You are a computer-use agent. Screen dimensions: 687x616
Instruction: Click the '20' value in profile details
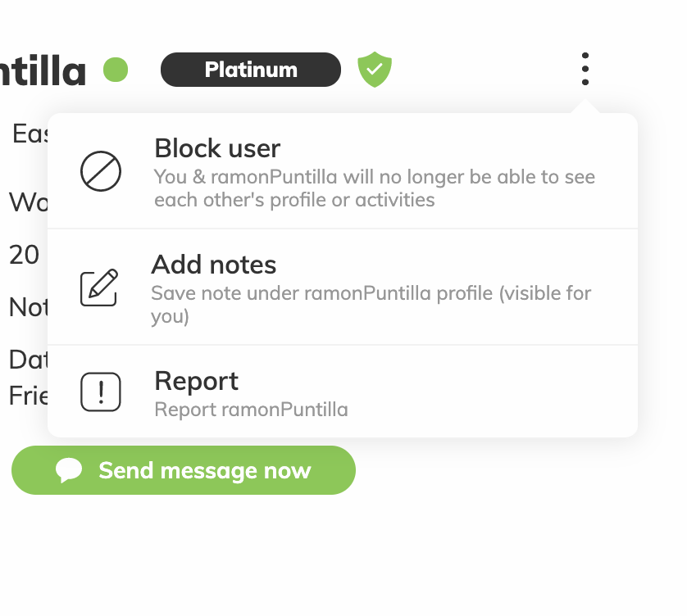pos(24,255)
